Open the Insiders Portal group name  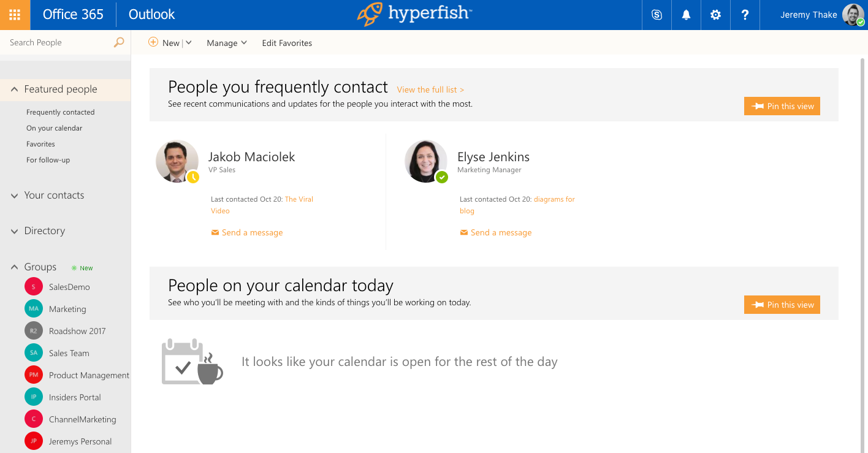[x=75, y=397]
